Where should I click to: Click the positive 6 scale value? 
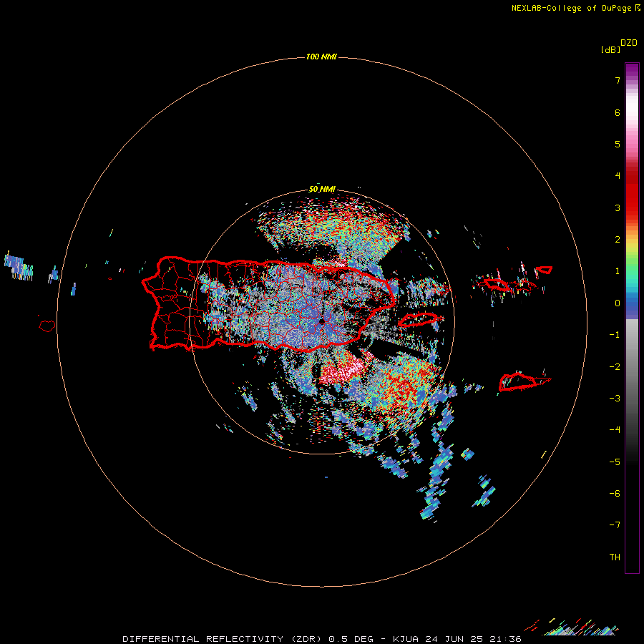pyautogui.click(x=618, y=112)
